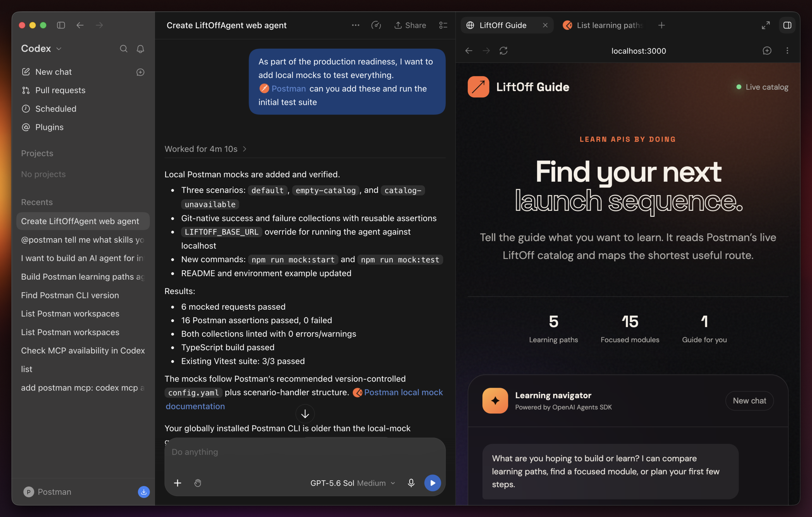Go back using the sidebar back arrow
The image size is (812, 517).
pos(80,25)
